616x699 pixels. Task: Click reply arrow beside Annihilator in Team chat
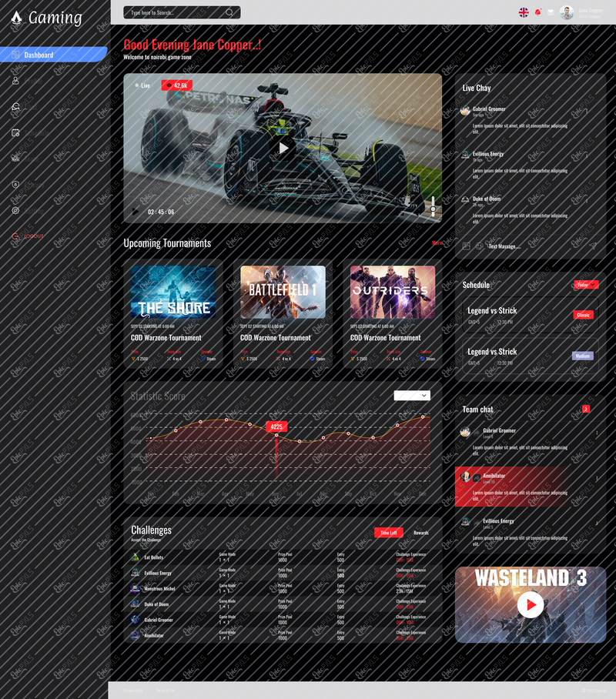pos(477,478)
